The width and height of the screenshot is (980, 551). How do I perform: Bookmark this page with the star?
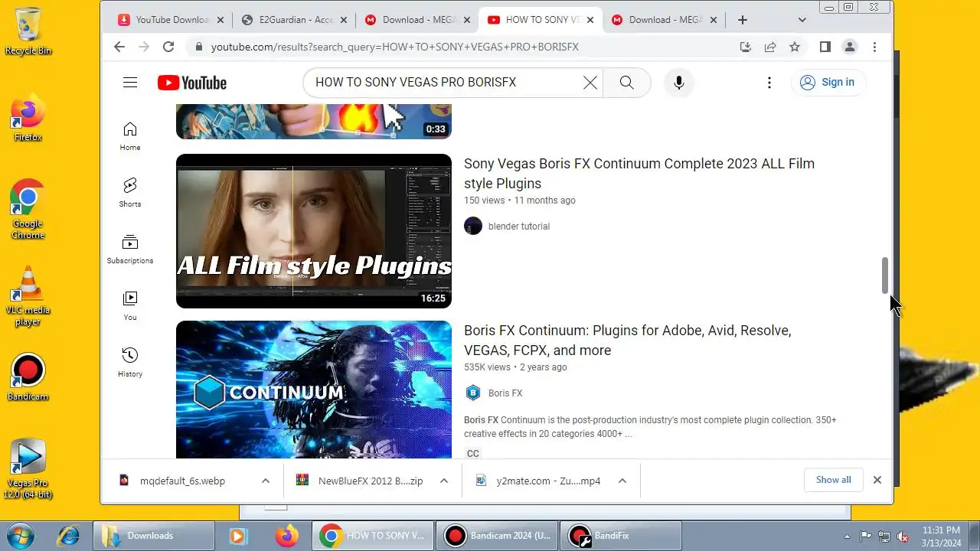click(795, 47)
